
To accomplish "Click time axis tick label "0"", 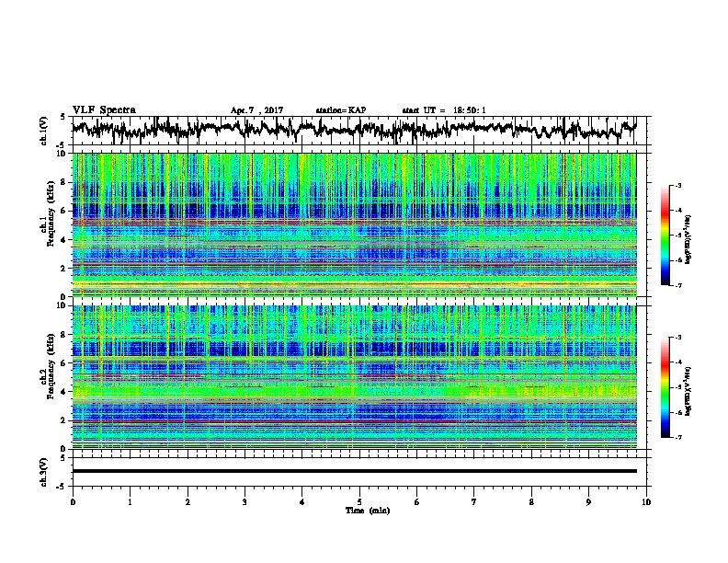I will pyautogui.click(x=73, y=502).
